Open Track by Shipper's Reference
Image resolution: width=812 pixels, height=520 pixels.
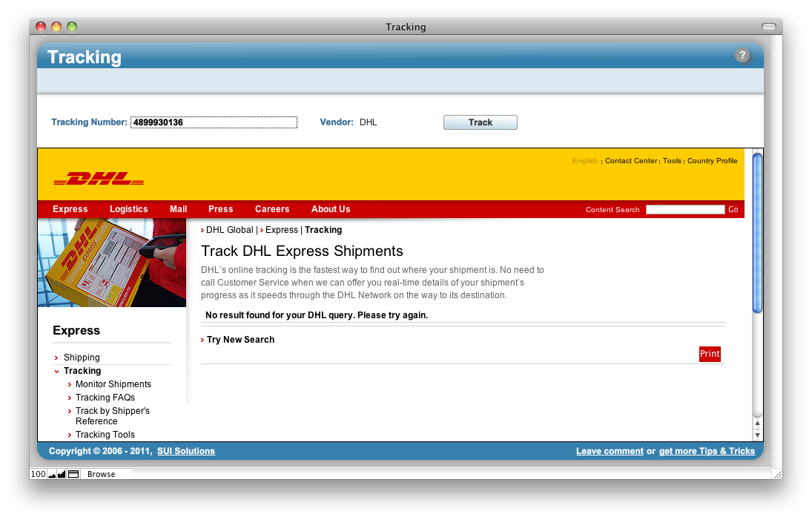tap(113, 416)
